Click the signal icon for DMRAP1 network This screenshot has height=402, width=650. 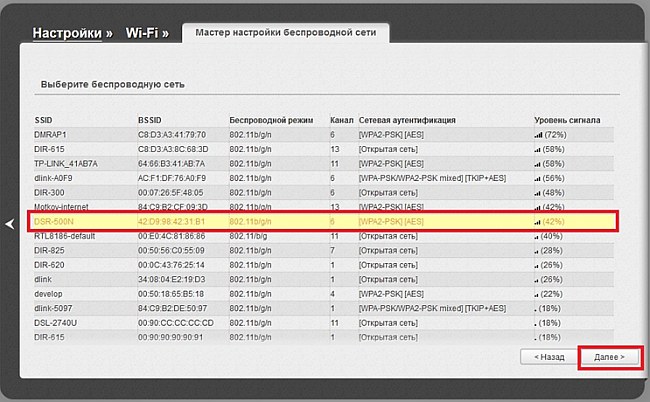538,134
